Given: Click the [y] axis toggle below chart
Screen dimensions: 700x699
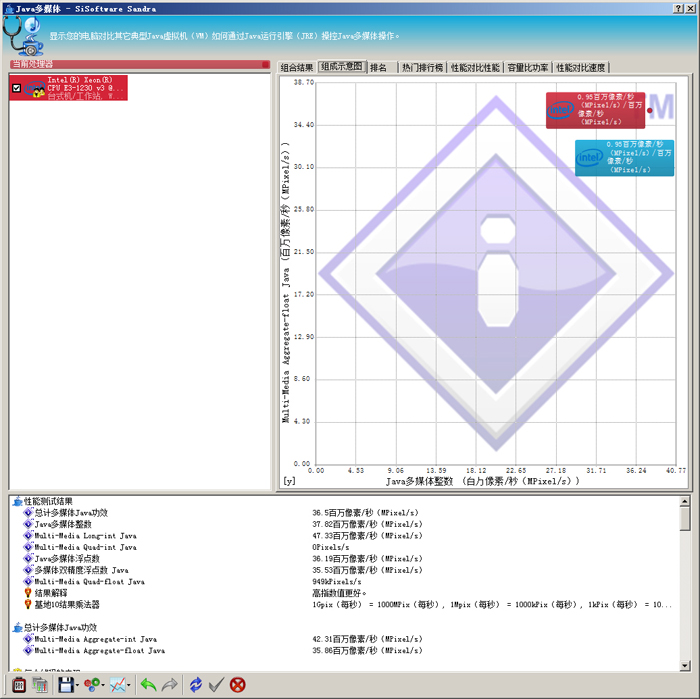Looking at the screenshot, I should click(289, 481).
